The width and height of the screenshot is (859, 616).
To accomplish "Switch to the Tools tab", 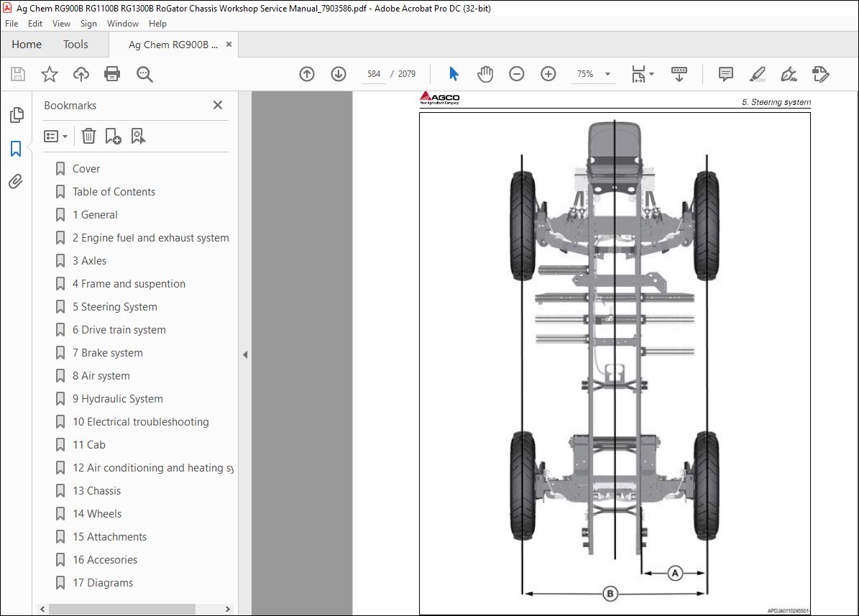I will coord(75,45).
